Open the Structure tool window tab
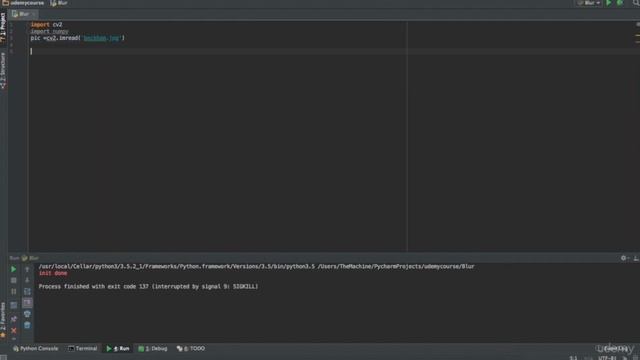The height and width of the screenshot is (360, 640). coord(3,71)
